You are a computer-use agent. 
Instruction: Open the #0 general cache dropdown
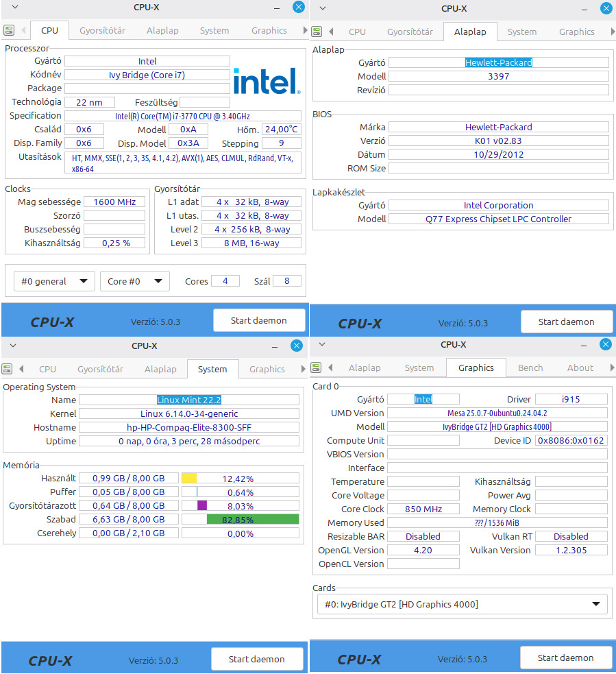pyautogui.click(x=54, y=281)
